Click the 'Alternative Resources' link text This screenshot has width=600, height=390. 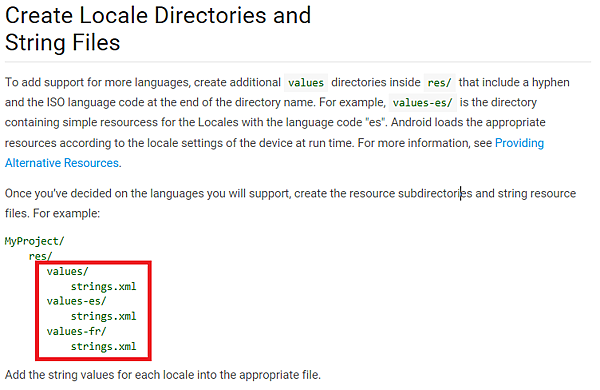pos(62,163)
